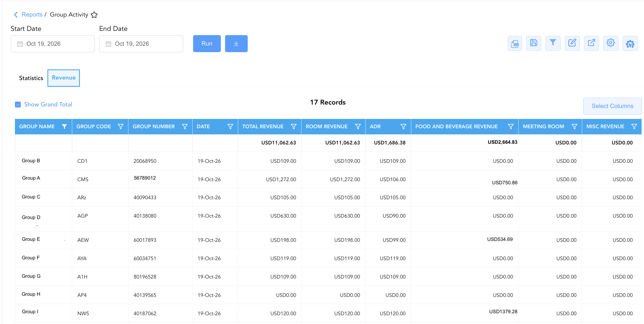This screenshot has width=644, height=324.
Task: Click the back chevron beside Reports
Action: coord(16,15)
